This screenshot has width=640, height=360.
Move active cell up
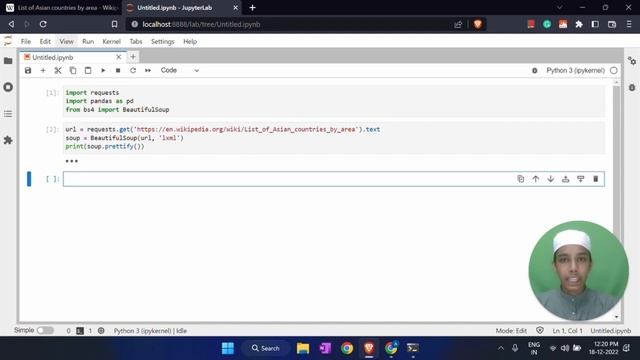(536, 179)
